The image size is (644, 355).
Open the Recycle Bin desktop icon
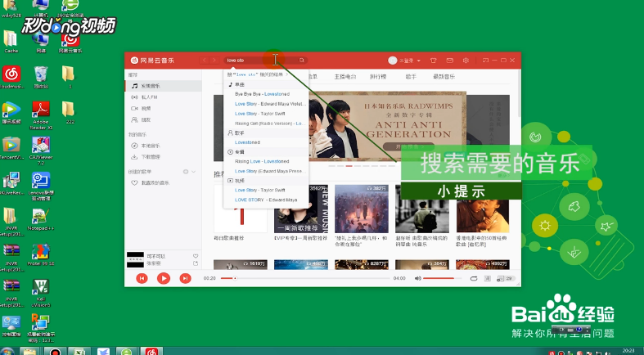pos(41,77)
